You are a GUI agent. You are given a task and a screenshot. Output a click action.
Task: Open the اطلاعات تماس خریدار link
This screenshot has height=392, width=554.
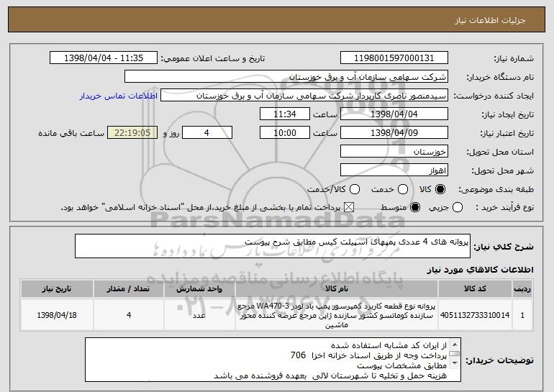pyautogui.click(x=119, y=96)
